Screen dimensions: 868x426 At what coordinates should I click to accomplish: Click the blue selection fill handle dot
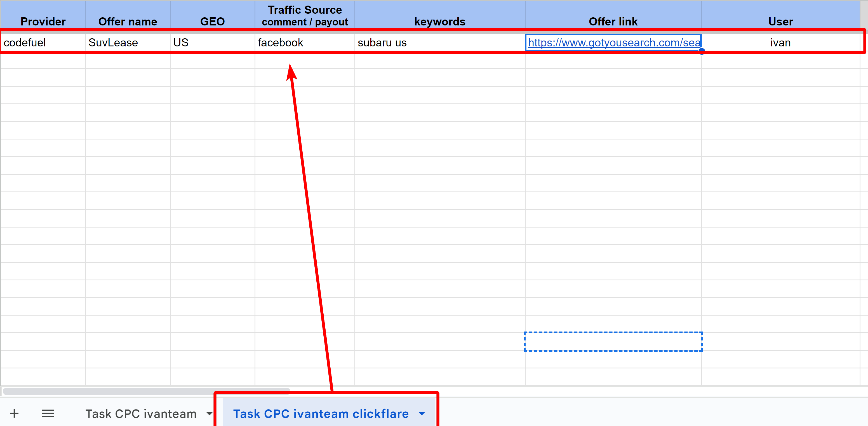702,51
